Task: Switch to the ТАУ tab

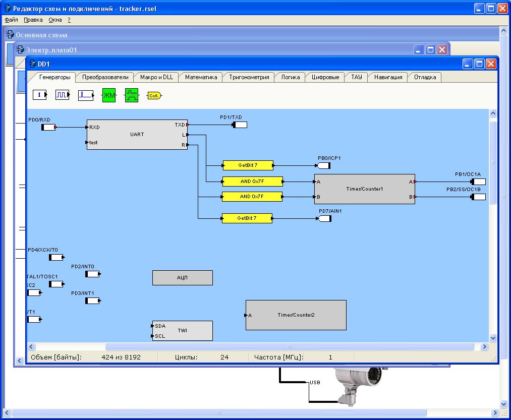Action: pyautogui.click(x=357, y=77)
